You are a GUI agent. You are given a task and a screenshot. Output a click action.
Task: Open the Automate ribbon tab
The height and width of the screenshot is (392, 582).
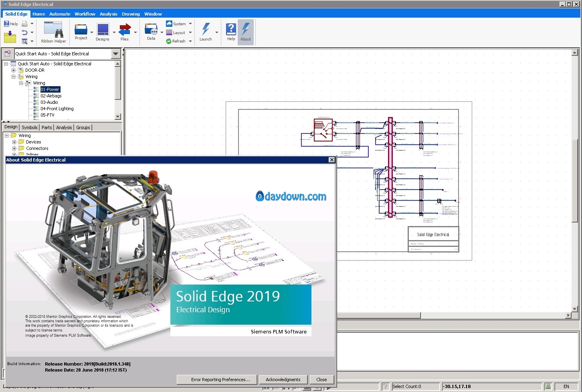pyautogui.click(x=60, y=14)
